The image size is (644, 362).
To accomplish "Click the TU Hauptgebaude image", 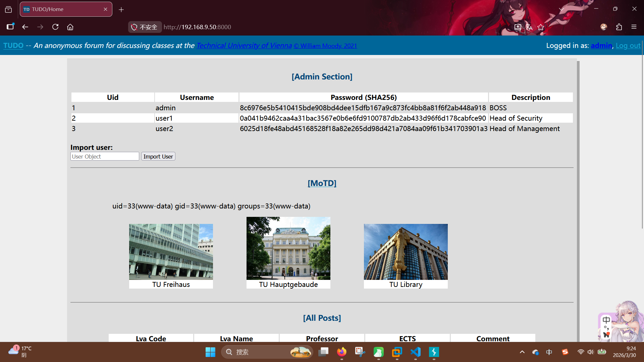I will 288,248.
